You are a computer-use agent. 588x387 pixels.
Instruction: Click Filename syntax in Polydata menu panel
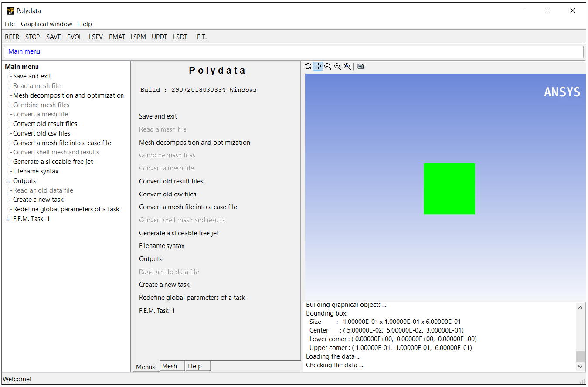[162, 246]
